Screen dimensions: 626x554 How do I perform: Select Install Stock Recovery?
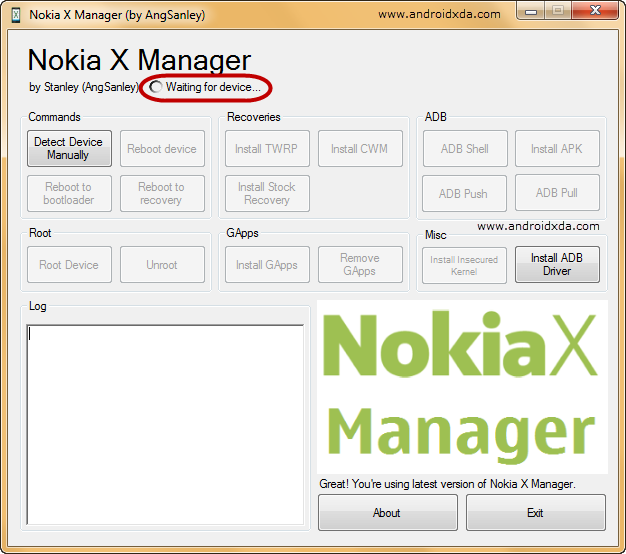(267, 194)
